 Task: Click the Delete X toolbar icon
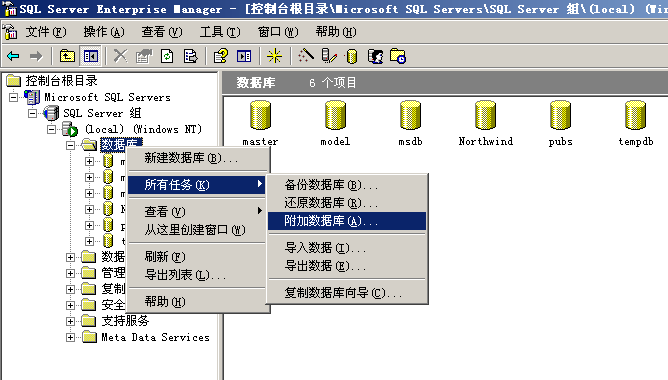click(x=120, y=56)
